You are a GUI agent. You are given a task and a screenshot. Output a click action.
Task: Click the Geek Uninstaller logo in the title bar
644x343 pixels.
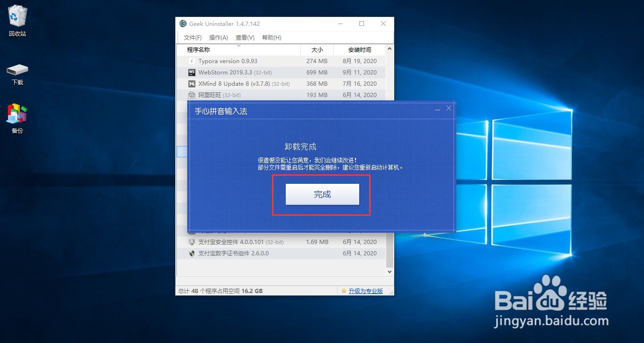coord(183,24)
